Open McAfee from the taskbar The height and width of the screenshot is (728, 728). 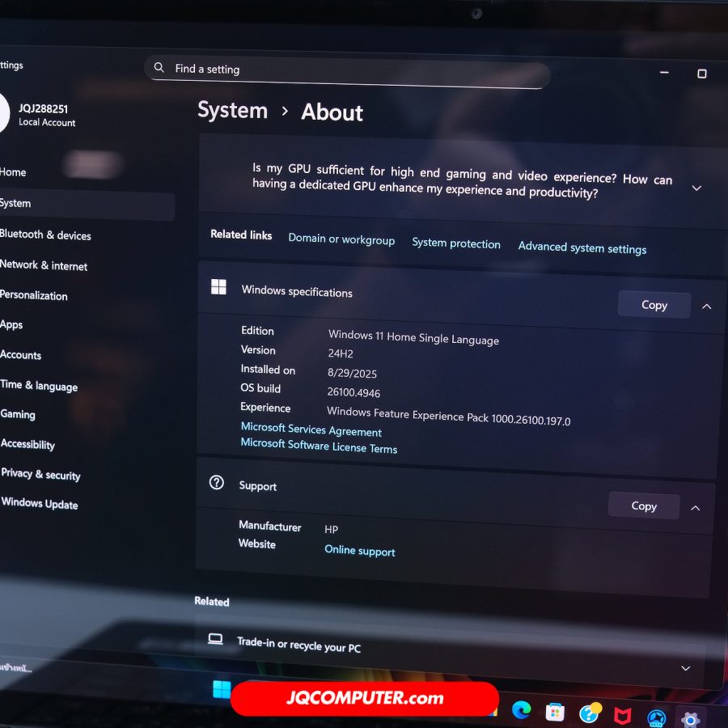click(623, 717)
